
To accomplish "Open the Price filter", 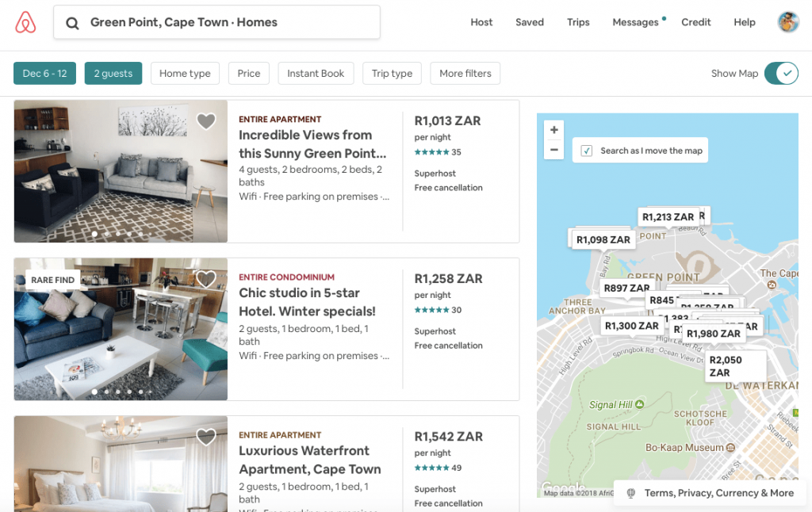I will point(248,73).
